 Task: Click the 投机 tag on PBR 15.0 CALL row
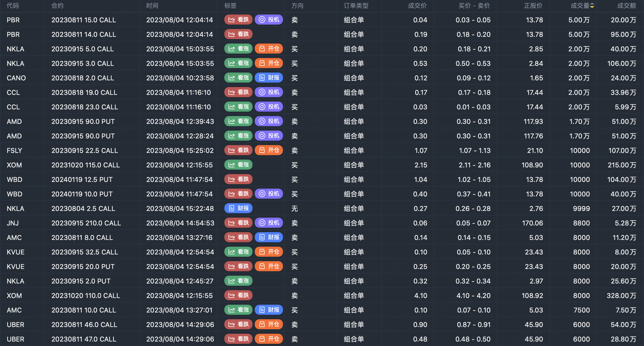click(x=269, y=20)
